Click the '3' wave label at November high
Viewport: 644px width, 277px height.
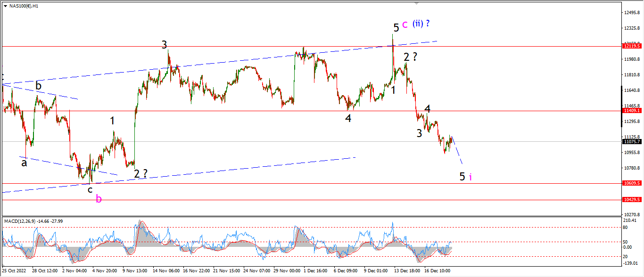[164, 45]
